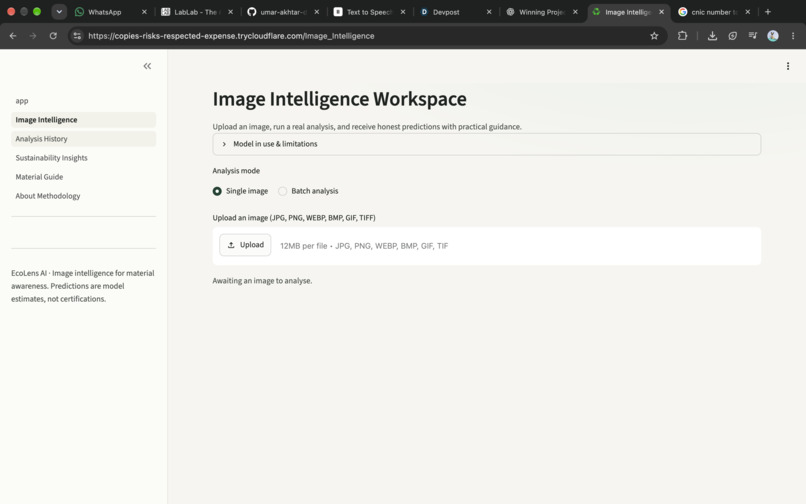The image size is (806, 504).
Task: Close the Text to Speech tab
Action: pyautogui.click(x=402, y=12)
